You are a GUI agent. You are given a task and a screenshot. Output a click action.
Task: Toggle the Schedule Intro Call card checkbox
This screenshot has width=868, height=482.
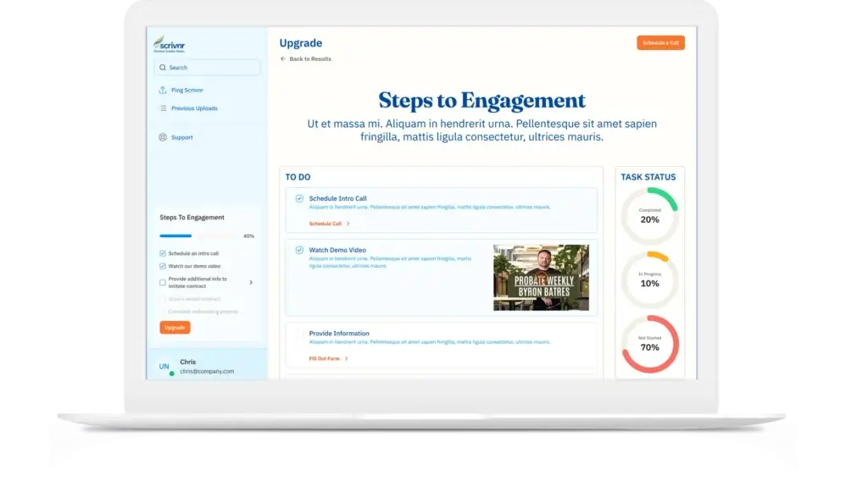point(299,198)
